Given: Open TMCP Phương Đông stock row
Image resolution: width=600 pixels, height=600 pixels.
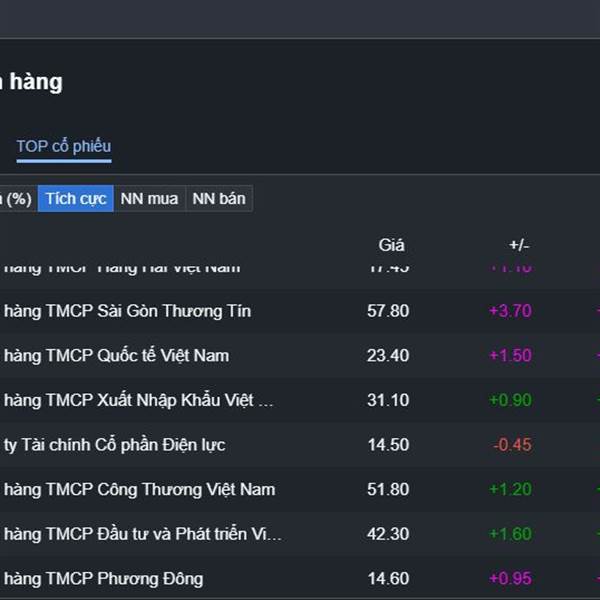Looking at the screenshot, I should coord(300,579).
